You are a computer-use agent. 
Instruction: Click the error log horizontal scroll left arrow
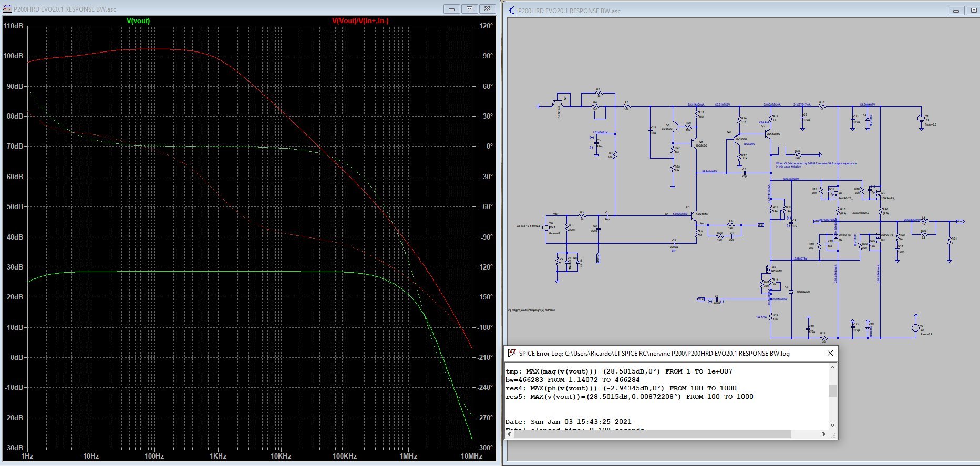(509, 434)
